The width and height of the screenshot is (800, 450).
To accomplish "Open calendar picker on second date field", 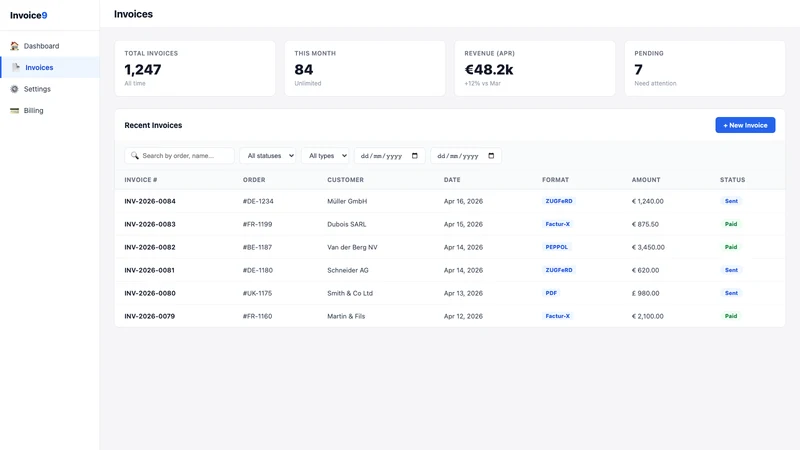I will (x=491, y=156).
